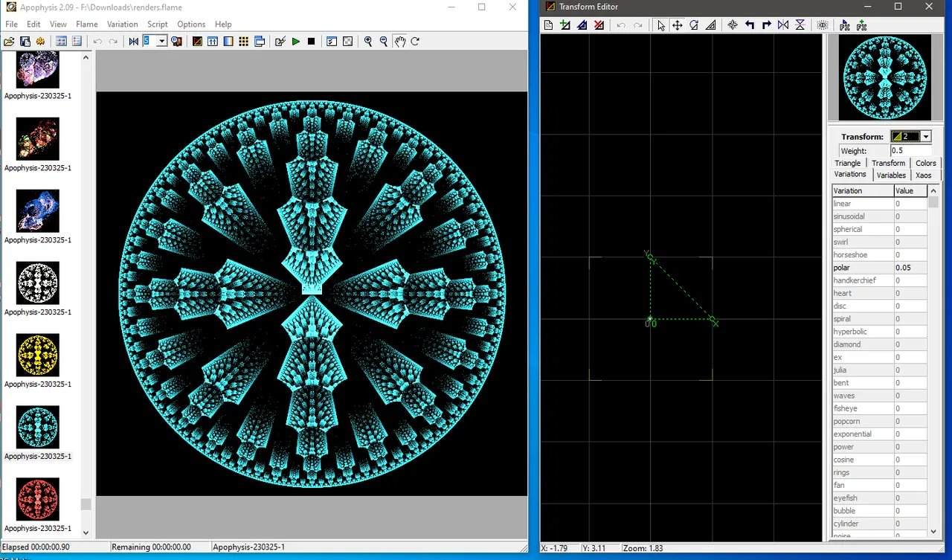Add new transform with green plus triangle

coord(565,25)
